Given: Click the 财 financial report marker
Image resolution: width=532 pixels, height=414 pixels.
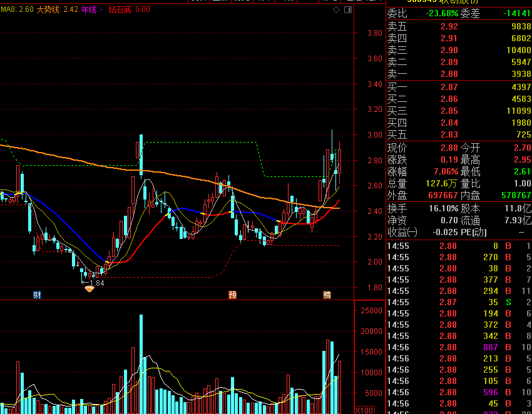Looking at the screenshot, I should point(38,295).
